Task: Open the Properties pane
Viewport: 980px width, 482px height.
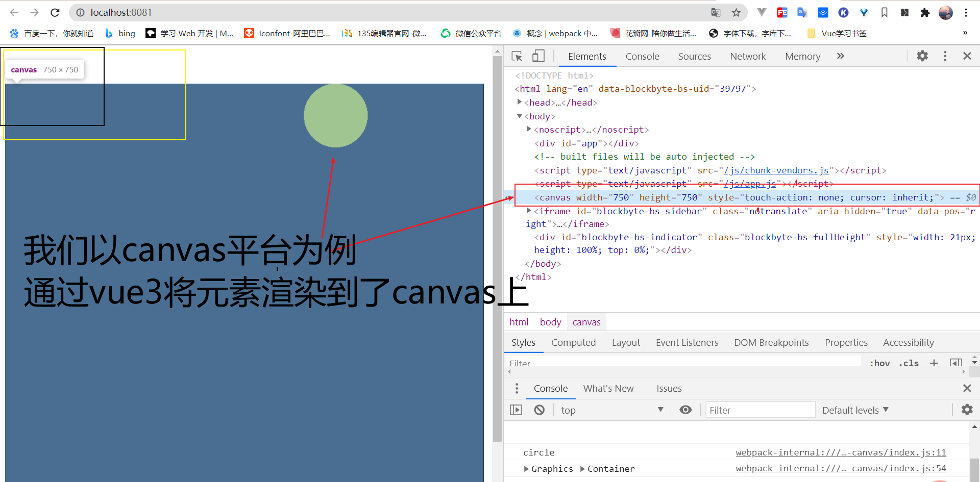Action: coord(846,342)
